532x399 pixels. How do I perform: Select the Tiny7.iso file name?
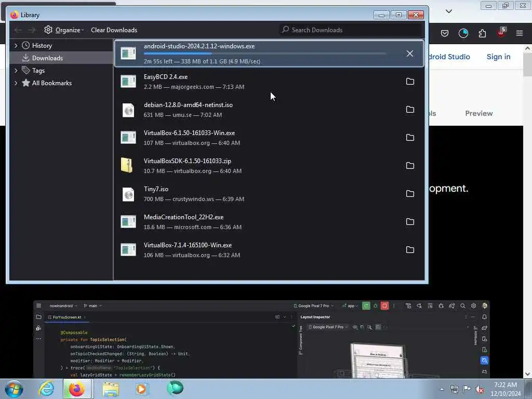156,189
